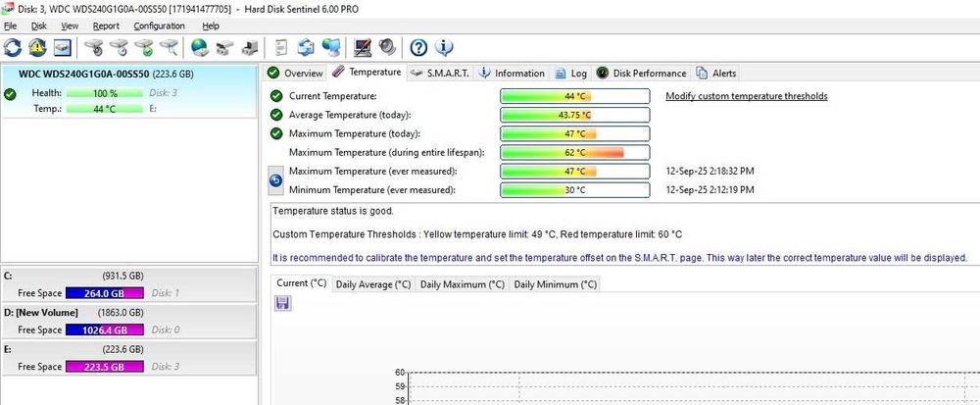Click the yellow warning refresh toolbar icon

(x=37, y=47)
